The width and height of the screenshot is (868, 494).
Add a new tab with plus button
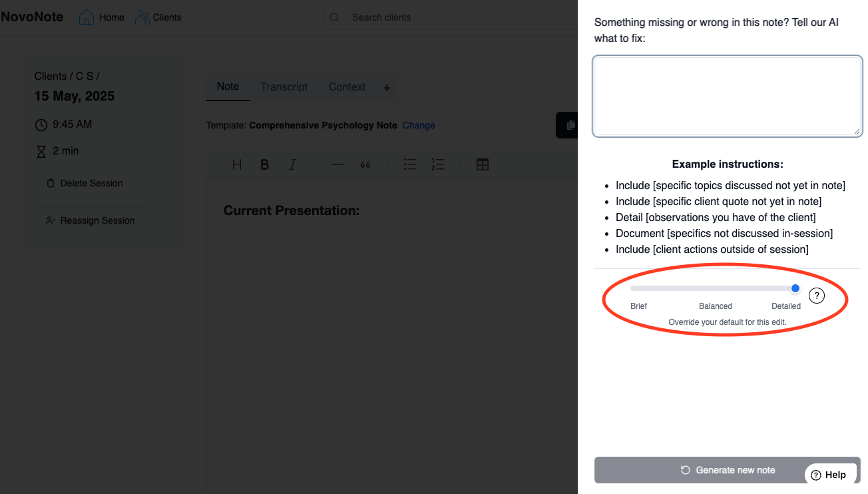387,88
